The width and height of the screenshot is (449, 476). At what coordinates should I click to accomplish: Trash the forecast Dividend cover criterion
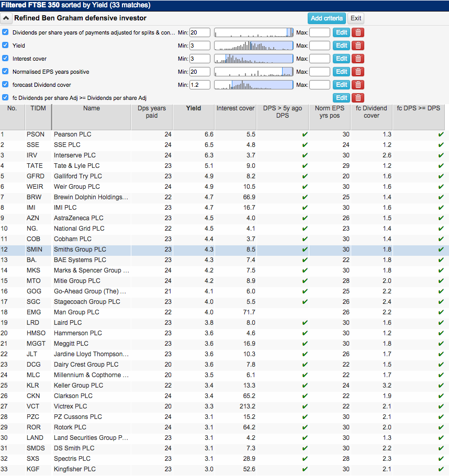[x=358, y=85]
